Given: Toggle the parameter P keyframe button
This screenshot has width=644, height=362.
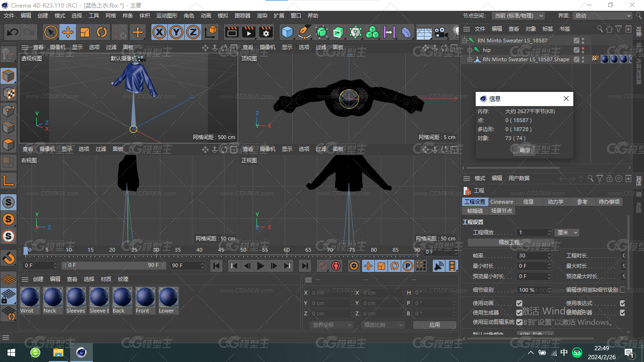Looking at the screenshot, I should pyautogui.click(x=408, y=266).
